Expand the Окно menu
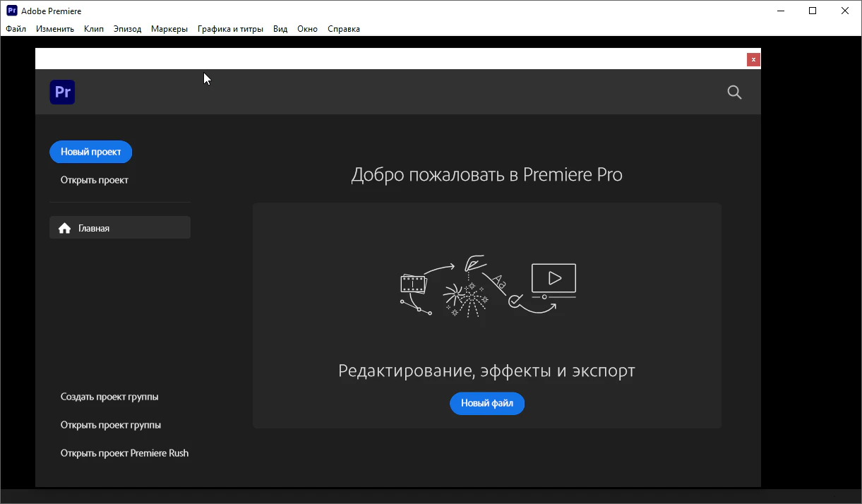The image size is (862, 504). click(307, 29)
